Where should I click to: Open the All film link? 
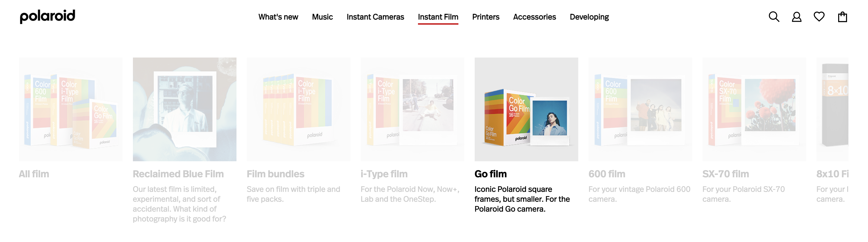(x=34, y=174)
